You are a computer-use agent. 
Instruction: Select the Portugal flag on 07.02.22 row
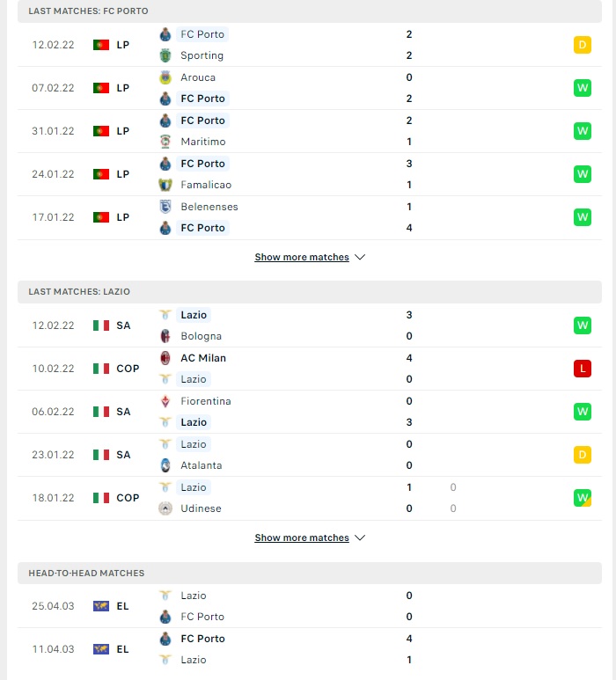(x=101, y=88)
